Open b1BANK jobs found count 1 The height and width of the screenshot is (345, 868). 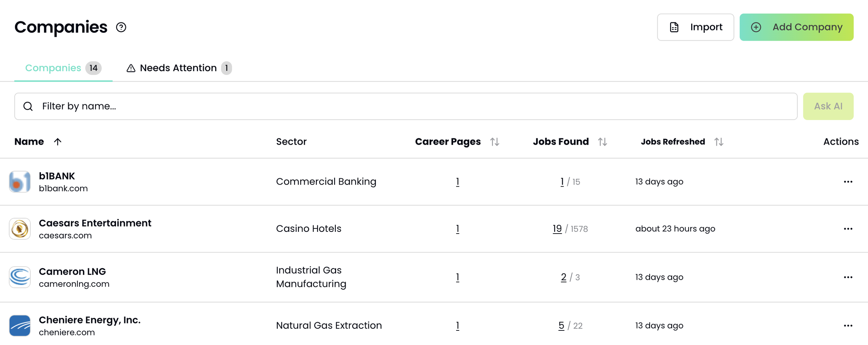pyautogui.click(x=562, y=182)
